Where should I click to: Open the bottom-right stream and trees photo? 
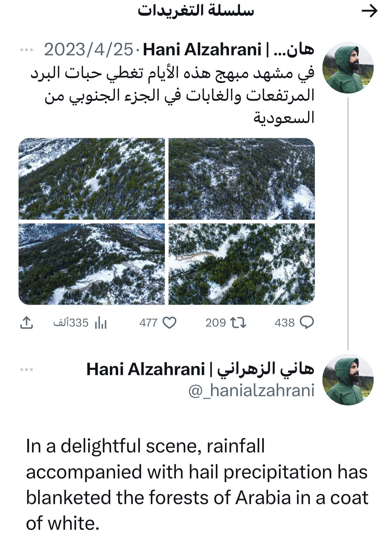click(241, 264)
